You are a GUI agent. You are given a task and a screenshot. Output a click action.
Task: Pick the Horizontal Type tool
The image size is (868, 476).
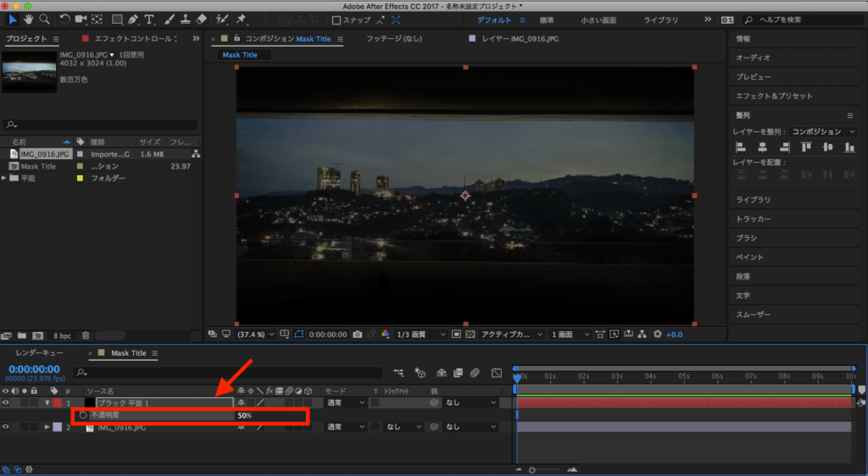pos(150,19)
